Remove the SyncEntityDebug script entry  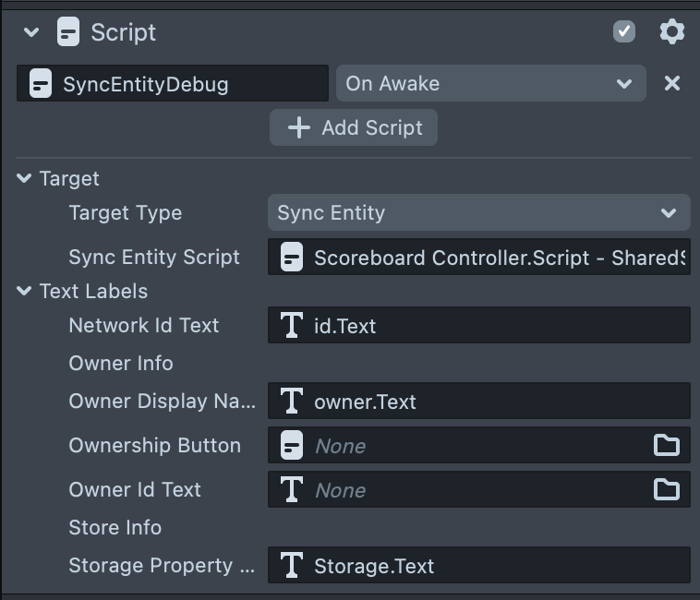[x=672, y=83]
